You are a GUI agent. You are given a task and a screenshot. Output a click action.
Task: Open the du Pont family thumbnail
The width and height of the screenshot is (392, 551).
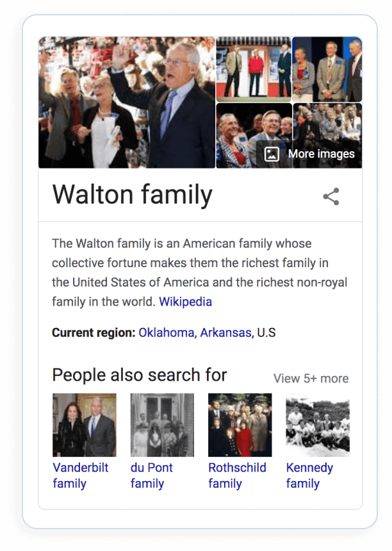tap(162, 425)
